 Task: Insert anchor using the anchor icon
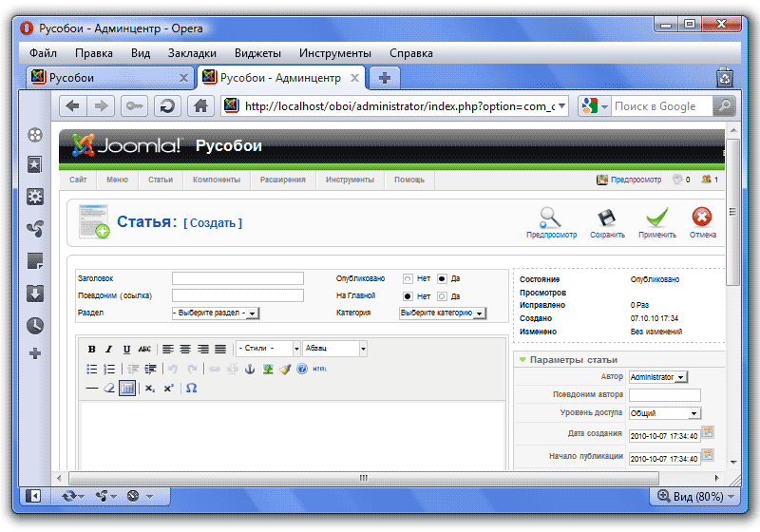(251, 369)
